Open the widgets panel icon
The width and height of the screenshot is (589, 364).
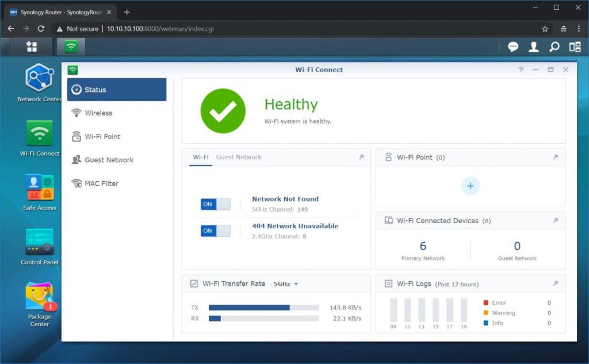tap(575, 47)
